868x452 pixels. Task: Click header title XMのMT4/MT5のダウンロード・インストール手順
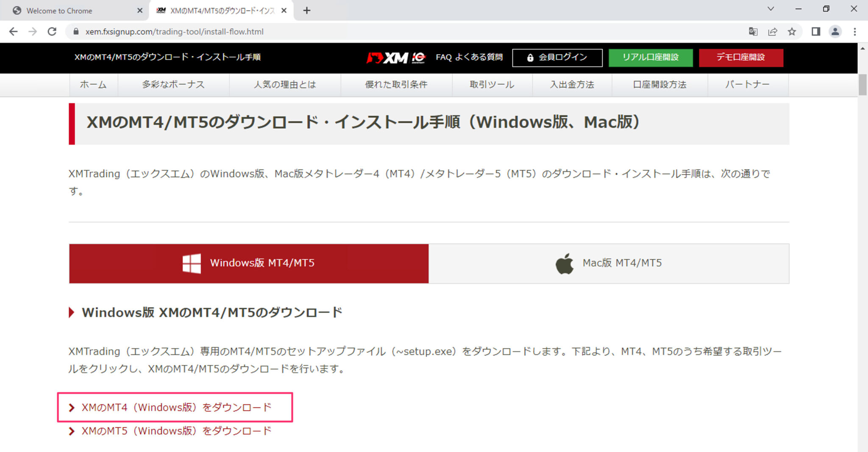[x=167, y=57]
